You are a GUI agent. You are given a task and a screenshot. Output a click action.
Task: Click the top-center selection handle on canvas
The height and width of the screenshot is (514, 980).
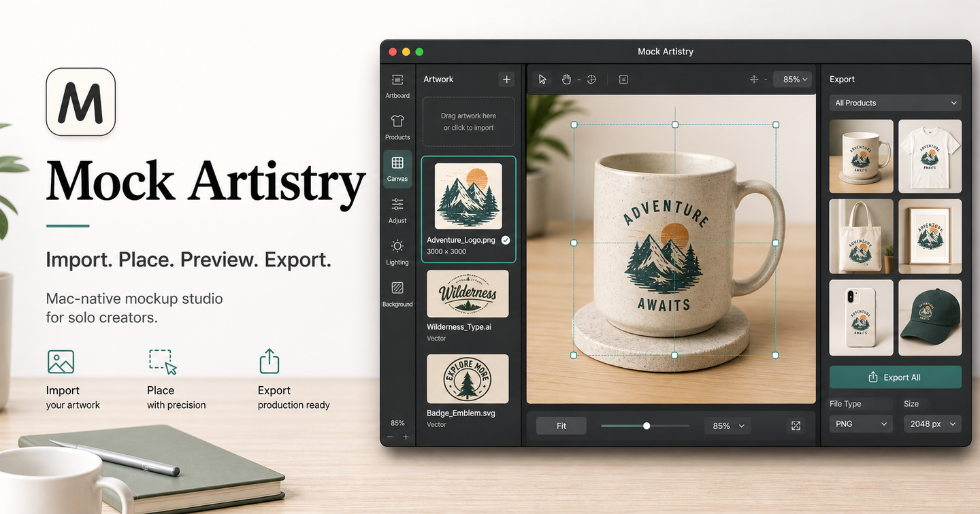pyautogui.click(x=675, y=125)
